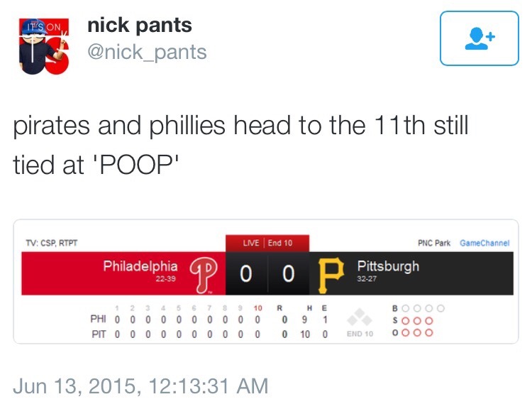Click the tweet timestamp Jun 13, 2015
Image resolution: width=532 pixels, height=409 pixels.
coord(140,386)
